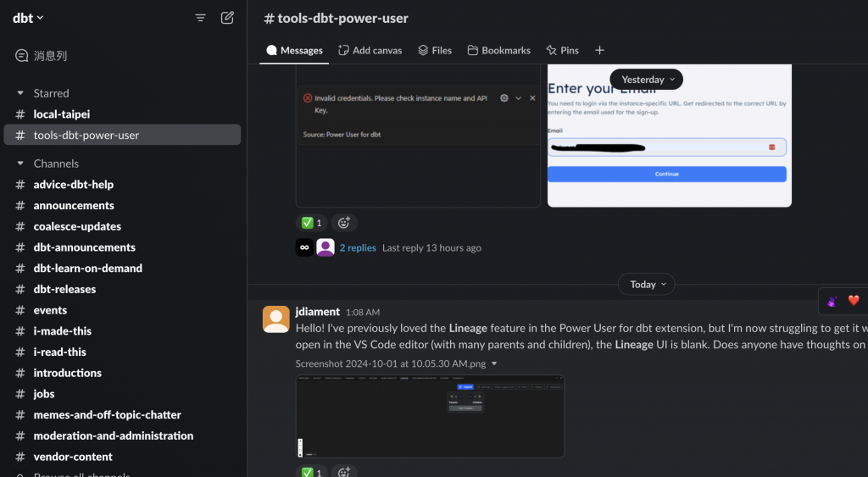Click the 1:08 AM timestamp
The width and height of the screenshot is (868, 477).
[363, 312]
